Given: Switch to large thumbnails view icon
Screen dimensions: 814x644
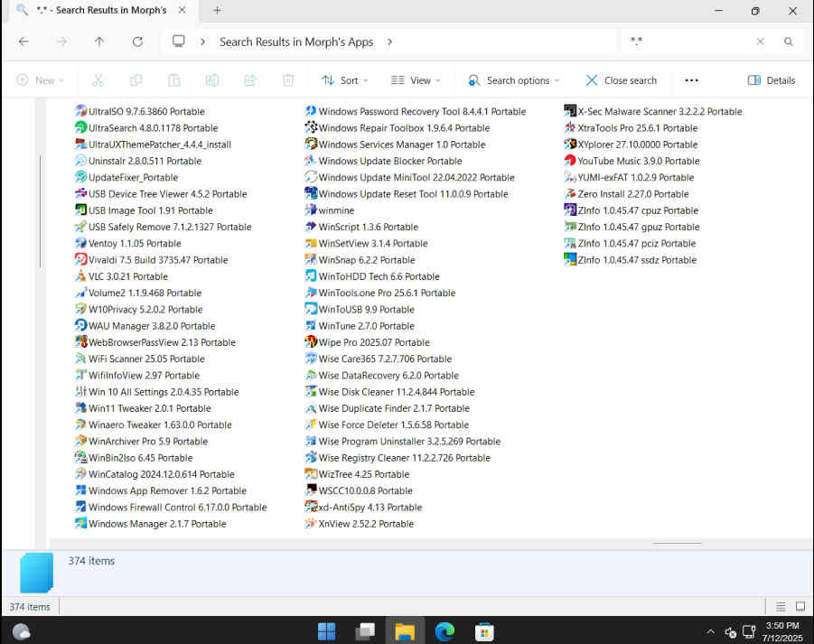Looking at the screenshot, I should [x=800, y=607].
